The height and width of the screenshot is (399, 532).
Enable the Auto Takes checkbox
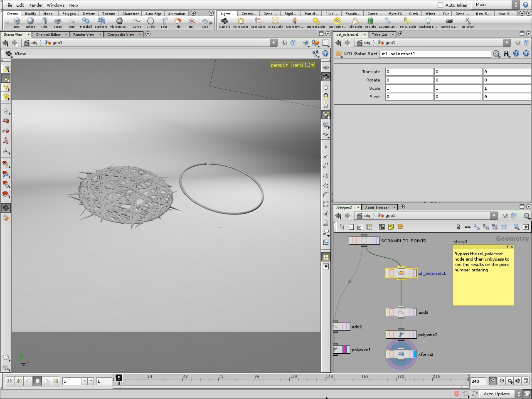click(x=441, y=5)
